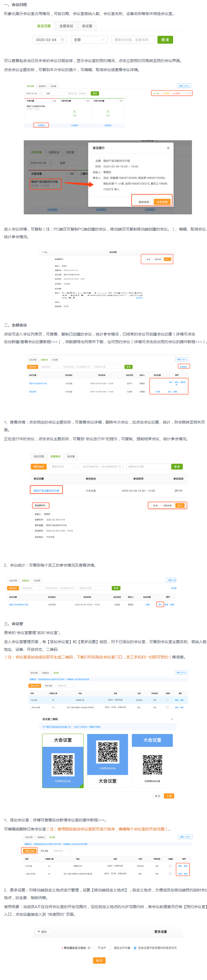The image size is (207, 980).
Task: Select QR template with 大会议室 title below code
Action: (108, 761)
